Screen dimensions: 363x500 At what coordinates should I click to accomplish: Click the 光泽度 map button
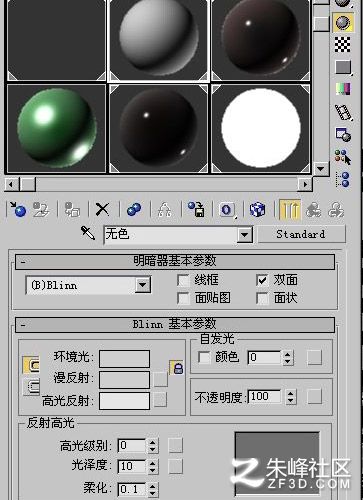[x=175, y=466]
